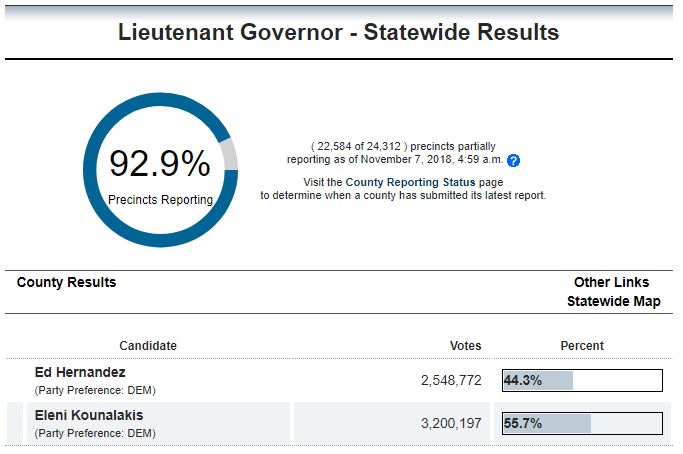Click the 92.9% precincts reporting donut chart

[x=160, y=169]
